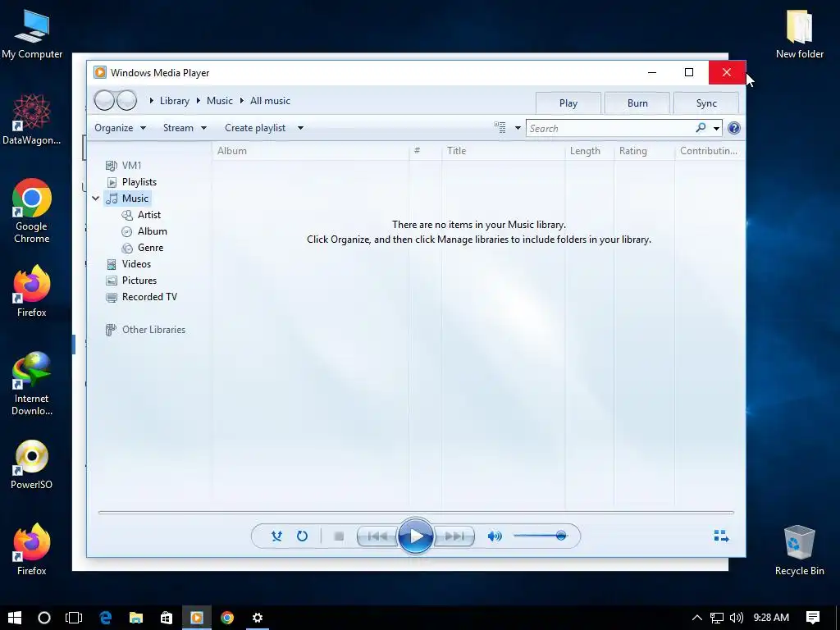Open the Help question mark icon
The width and height of the screenshot is (840, 630).
coord(734,128)
